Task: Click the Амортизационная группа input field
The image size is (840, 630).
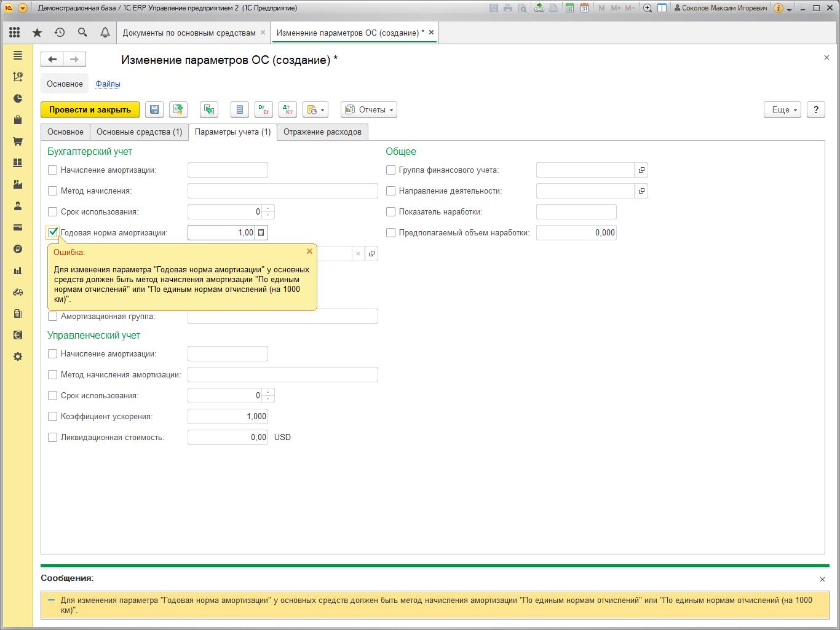Action: [283, 317]
